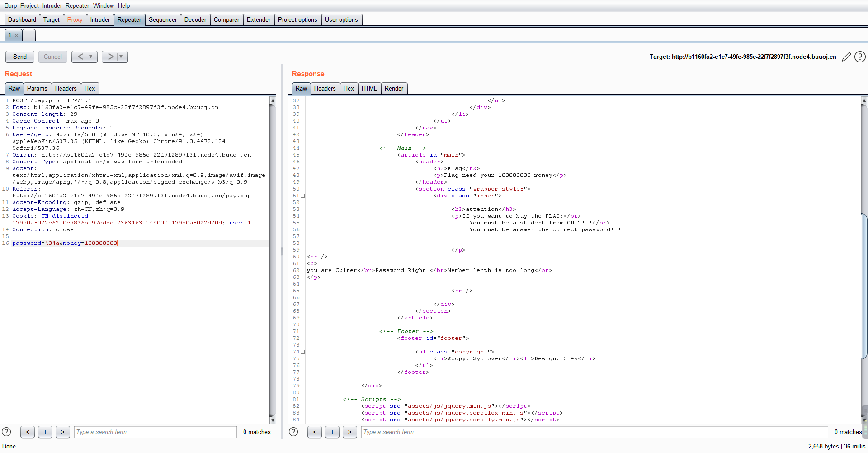
Task: Add a new Repeater tab
Action: pyautogui.click(x=28, y=35)
